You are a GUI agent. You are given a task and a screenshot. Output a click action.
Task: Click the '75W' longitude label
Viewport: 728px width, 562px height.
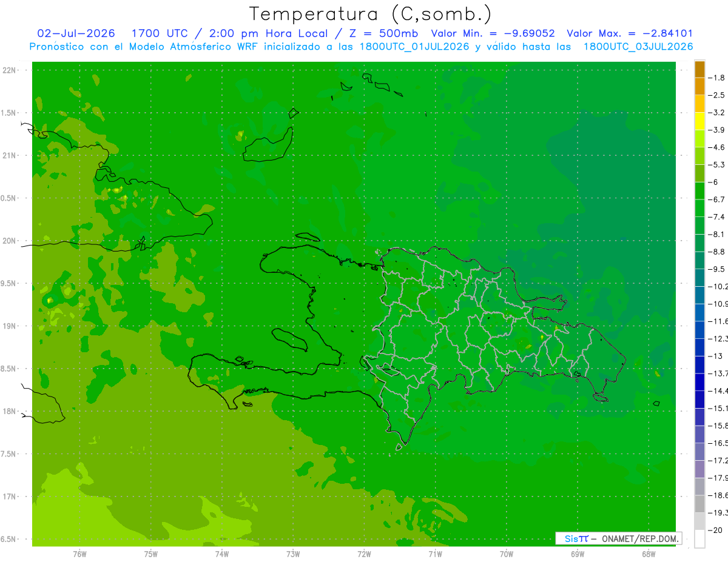click(151, 554)
